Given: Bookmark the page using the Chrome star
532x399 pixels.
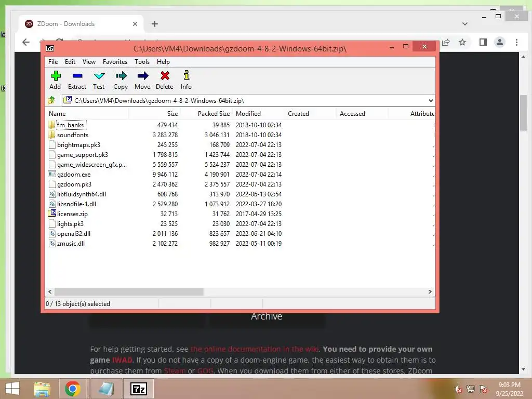Looking at the screenshot, I should [x=462, y=42].
